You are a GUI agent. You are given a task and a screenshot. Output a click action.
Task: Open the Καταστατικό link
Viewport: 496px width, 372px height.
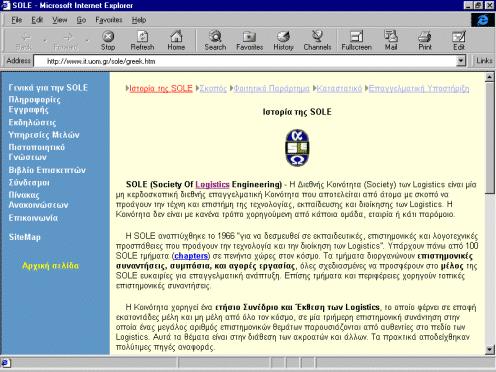click(339, 88)
